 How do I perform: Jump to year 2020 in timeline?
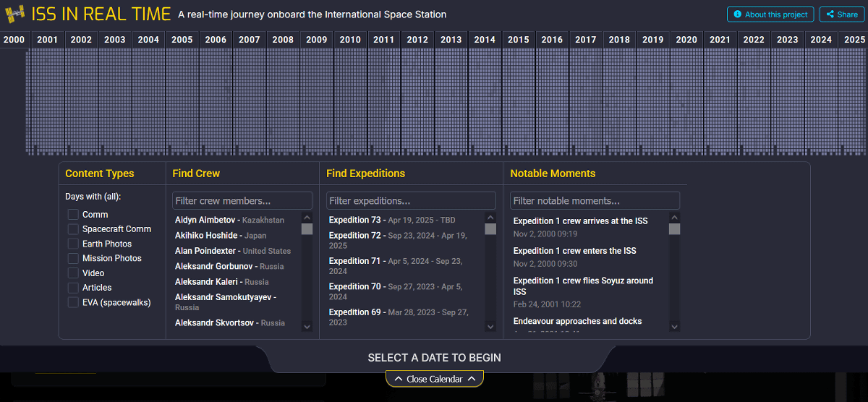click(686, 40)
